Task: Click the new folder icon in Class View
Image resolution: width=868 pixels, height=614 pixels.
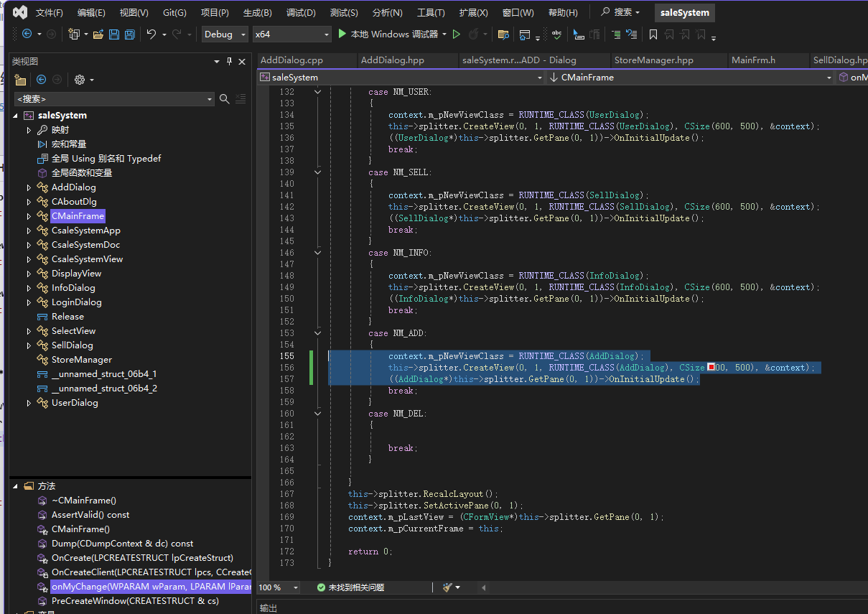Action: (x=20, y=80)
